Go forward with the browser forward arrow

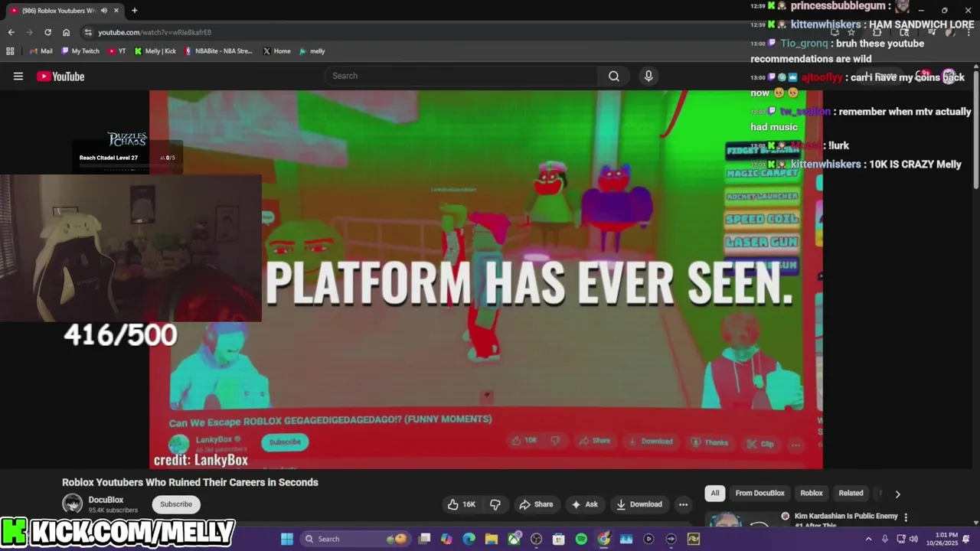29,32
